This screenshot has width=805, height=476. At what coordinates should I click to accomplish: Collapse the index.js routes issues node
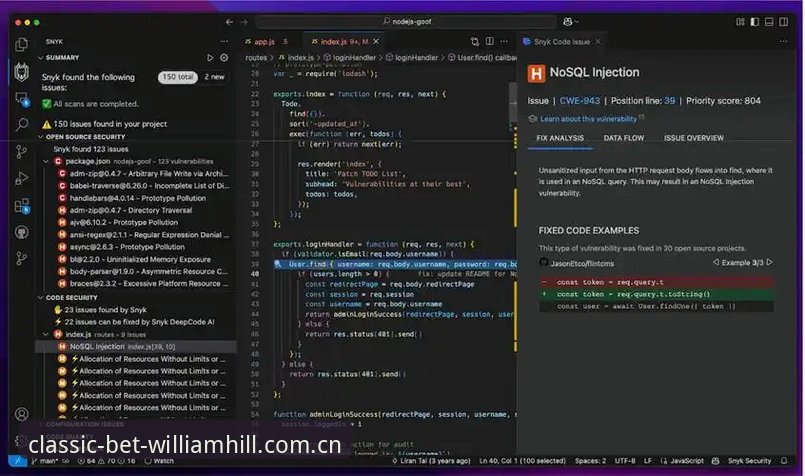coord(46,334)
